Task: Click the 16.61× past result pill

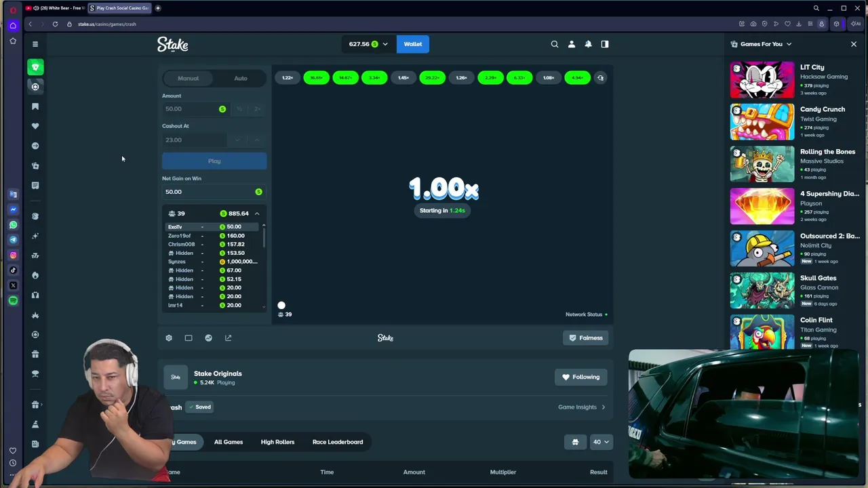Action: tap(317, 78)
